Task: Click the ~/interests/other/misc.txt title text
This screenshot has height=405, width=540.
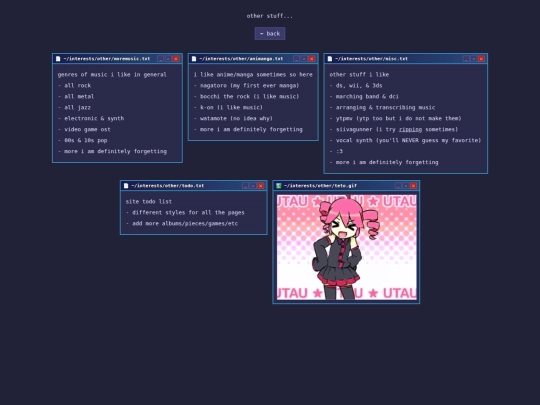Action: pos(371,59)
